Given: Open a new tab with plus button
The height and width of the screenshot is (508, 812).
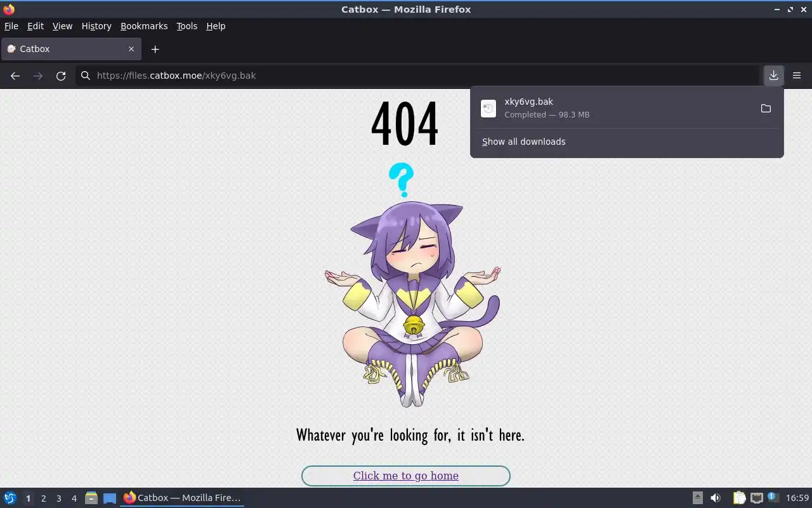Looking at the screenshot, I should pyautogui.click(x=155, y=49).
